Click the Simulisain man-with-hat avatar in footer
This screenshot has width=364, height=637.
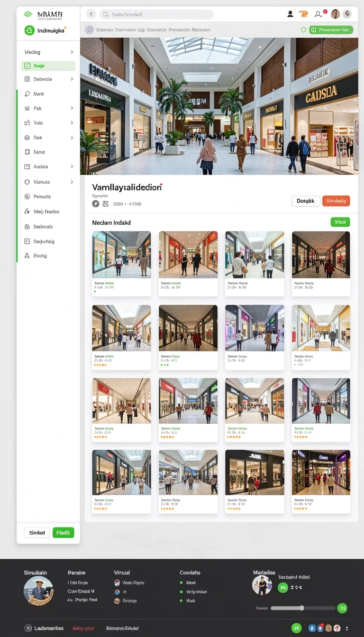click(38, 591)
